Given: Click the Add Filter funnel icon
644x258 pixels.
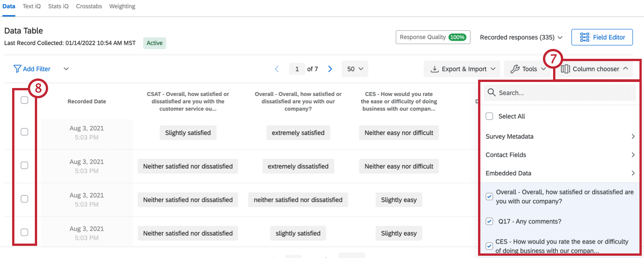Looking at the screenshot, I should point(17,69).
